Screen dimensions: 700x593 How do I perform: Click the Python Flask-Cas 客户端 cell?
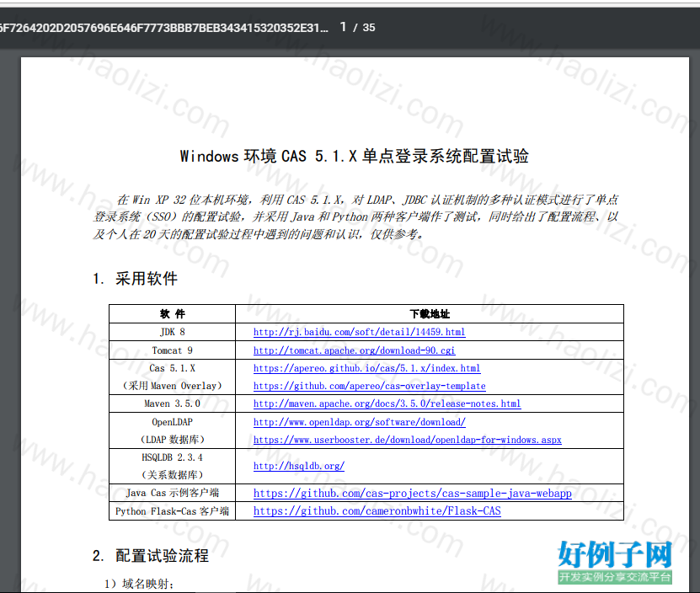(x=173, y=510)
